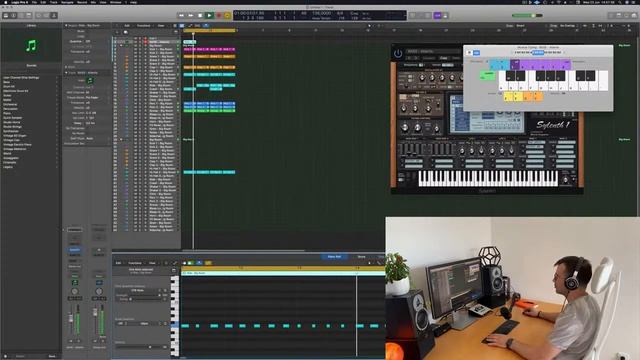The width and height of the screenshot is (640, 360).
Task: Mute the left channel strip
Action: (x=71, y=341)
